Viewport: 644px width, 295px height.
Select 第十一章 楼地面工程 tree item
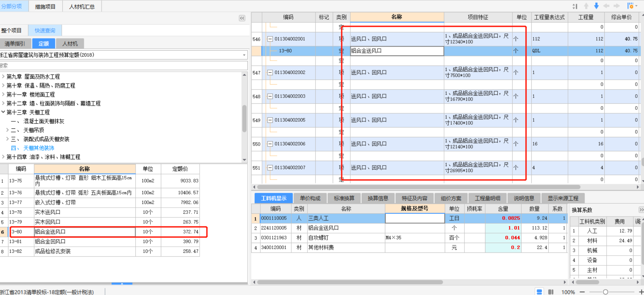pyautogui.click(x=31, y=94)
